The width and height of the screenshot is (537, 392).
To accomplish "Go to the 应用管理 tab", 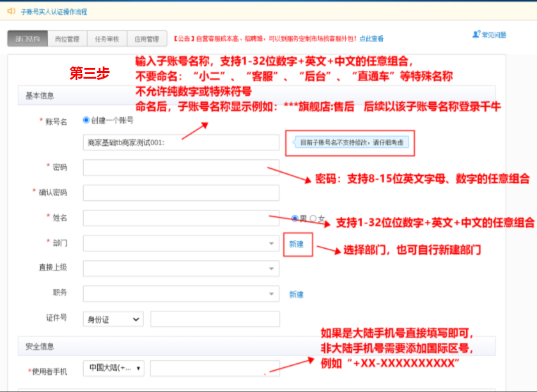I will click(x=146, y=39).
